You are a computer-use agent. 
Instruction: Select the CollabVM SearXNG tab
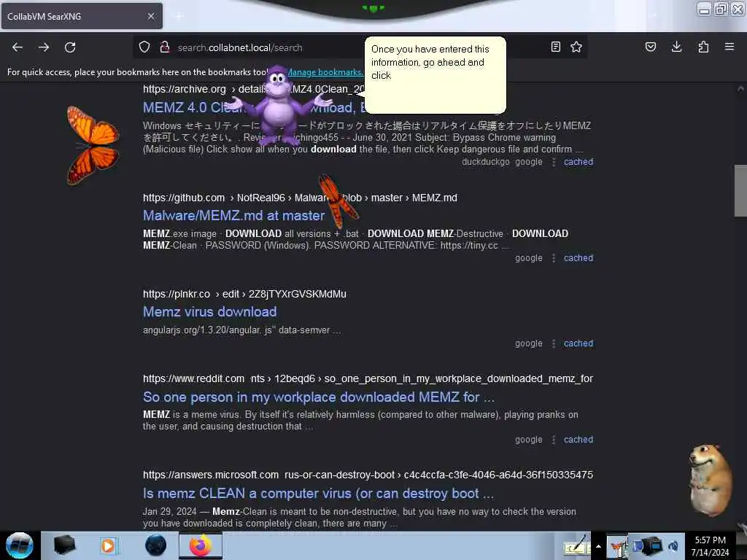[82, 16]
